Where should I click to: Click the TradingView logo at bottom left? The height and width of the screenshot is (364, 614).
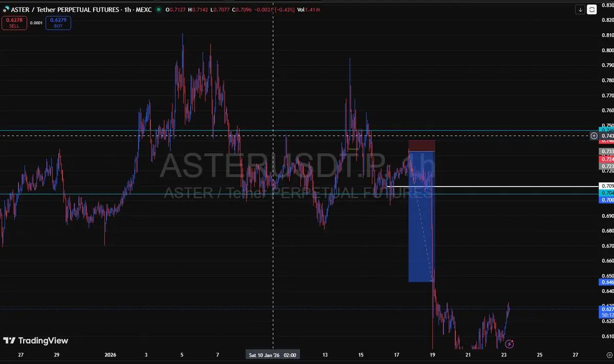click(35, 340)
